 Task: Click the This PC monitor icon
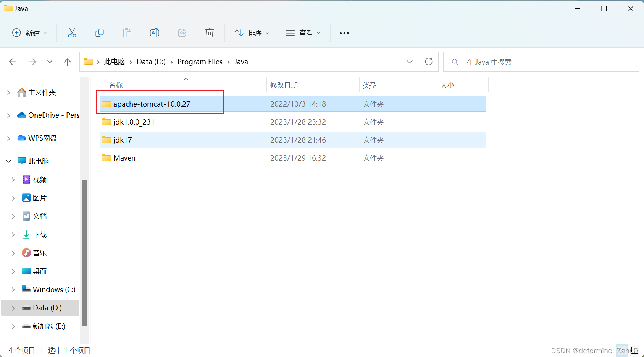click(22, 161)
